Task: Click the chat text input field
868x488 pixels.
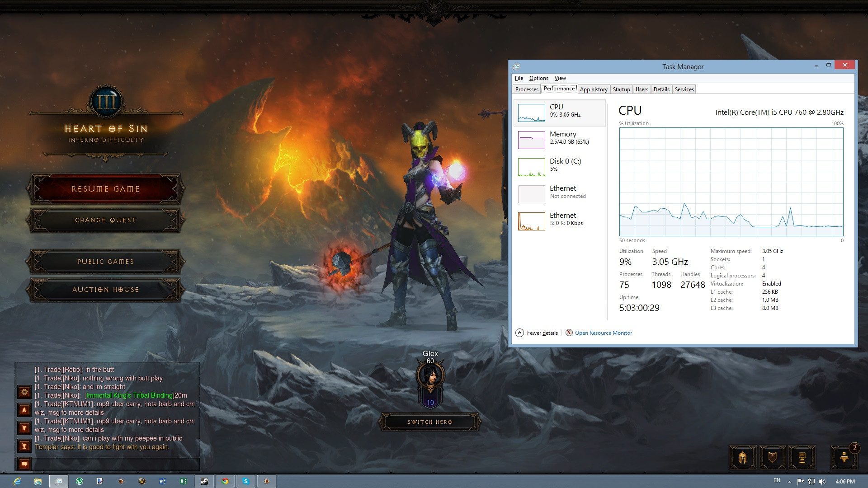Action: 115,464
